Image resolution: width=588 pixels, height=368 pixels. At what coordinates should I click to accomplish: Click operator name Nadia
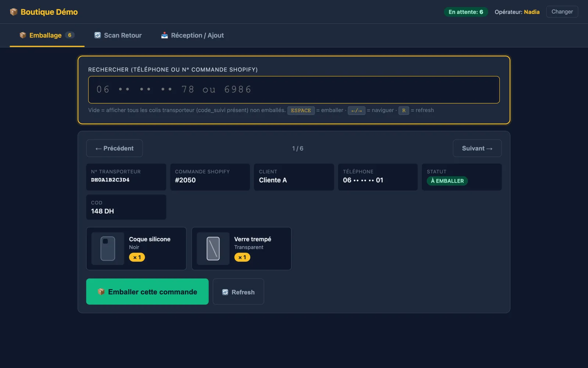pyautogui.click(x=532, y=12)
